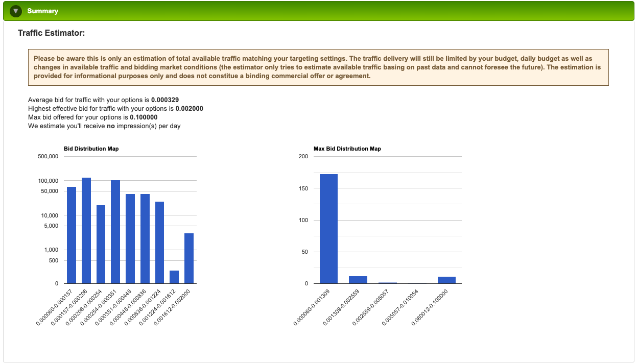Click the shortest bar labeled 0.001224-0.001612
Screen dimensions: 637x364
tap(175, 276)
